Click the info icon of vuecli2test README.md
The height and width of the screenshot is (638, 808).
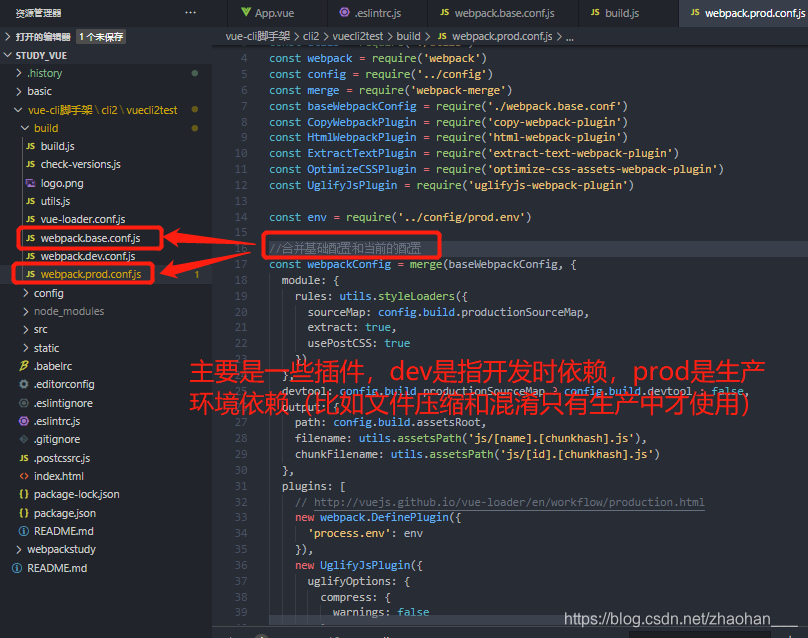click(x=24, y=531)
